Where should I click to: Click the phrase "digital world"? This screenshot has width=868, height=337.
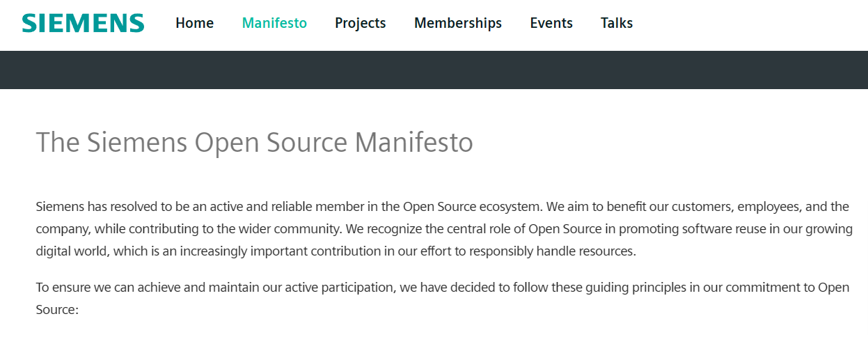pyautogui.click(x=72, y=251)
